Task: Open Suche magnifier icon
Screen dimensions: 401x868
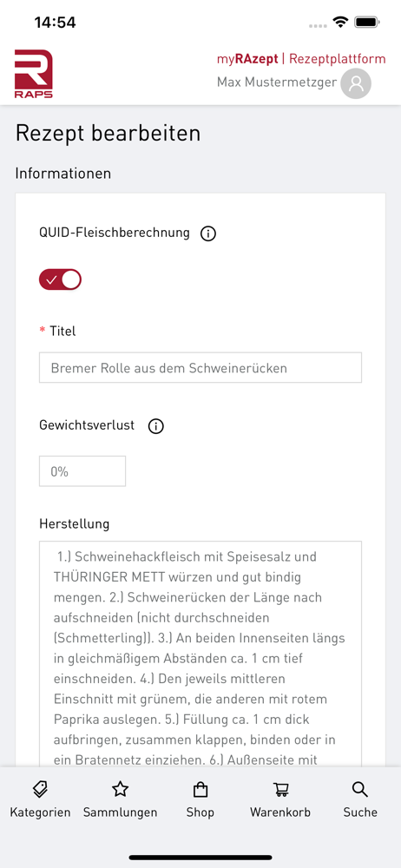Action: [x=360, y=789]
